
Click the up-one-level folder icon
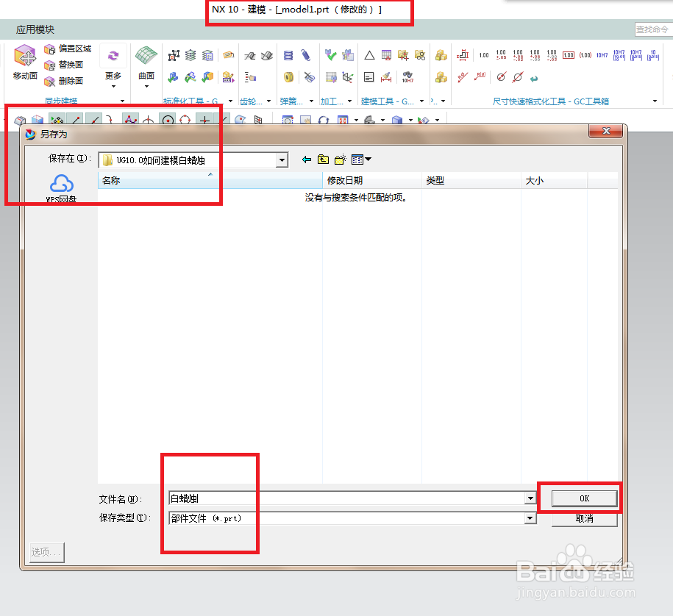coord(324,159)
